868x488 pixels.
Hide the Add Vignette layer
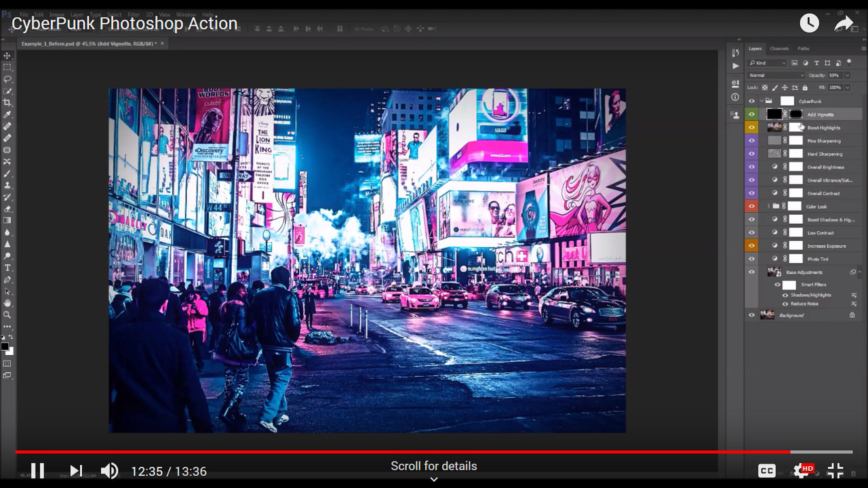coord(751,115)
